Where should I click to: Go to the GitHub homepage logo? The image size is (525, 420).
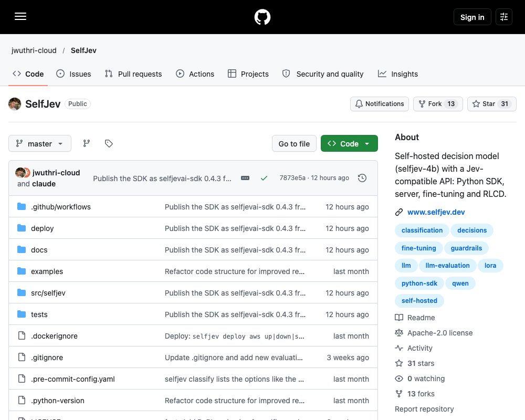262,17
